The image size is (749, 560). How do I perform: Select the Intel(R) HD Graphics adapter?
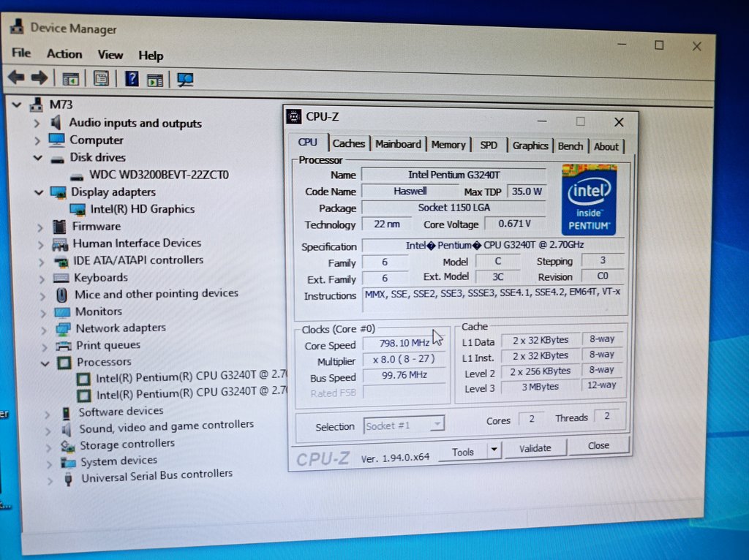pyautogui.click(x=143, y=209)
